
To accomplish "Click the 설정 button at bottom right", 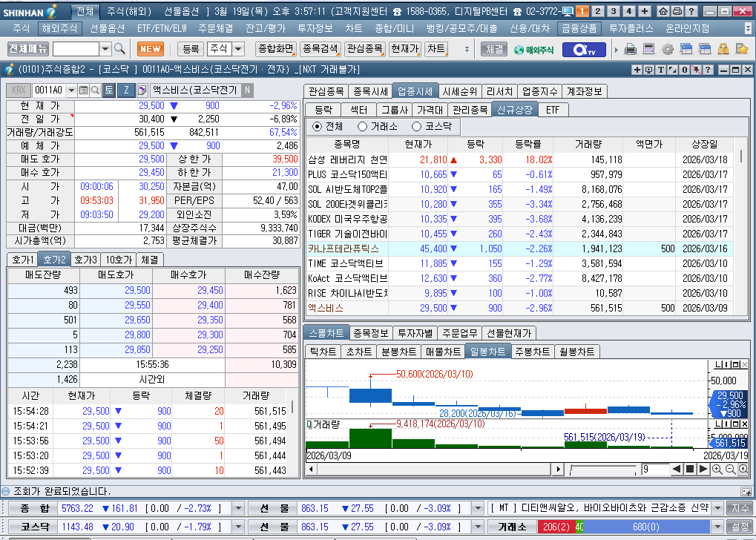I will click(740, 527).
